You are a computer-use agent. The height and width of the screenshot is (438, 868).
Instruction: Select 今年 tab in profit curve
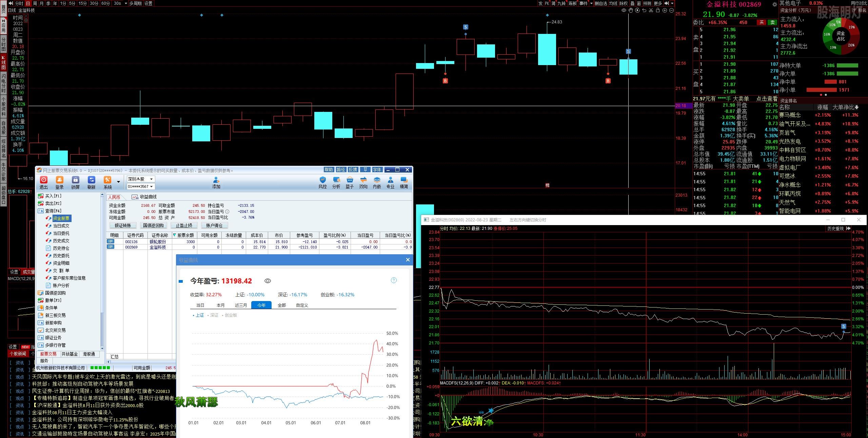click(x=261, y=305)
